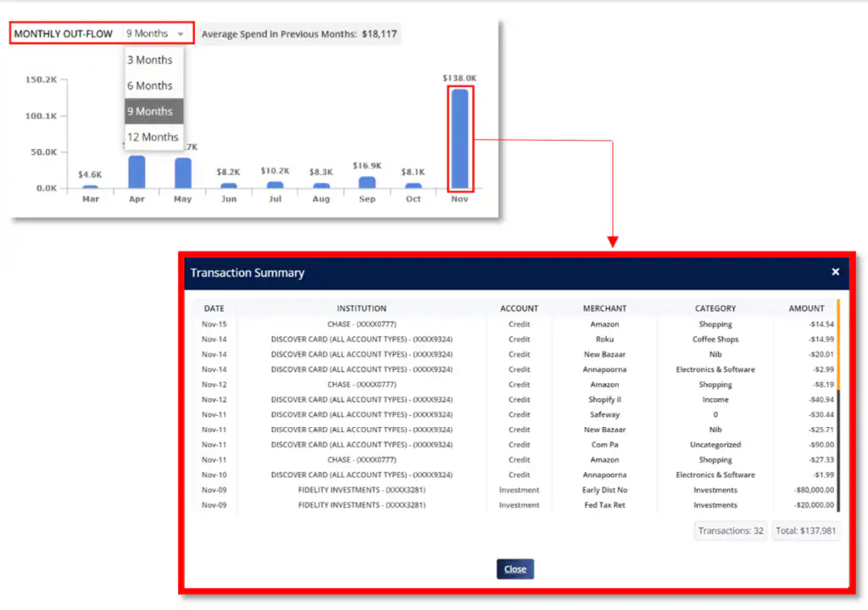Image resolution: width=868 pixels, height=610 pixels.
Task: Choose 12 Months from the list
Action: point(153,137)
